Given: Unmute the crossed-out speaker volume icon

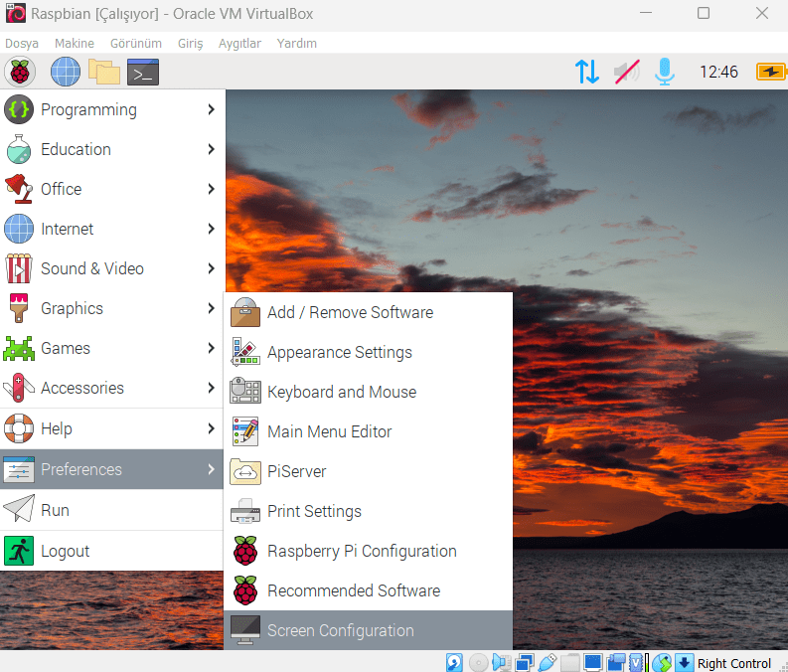Looking at the screenshot, I should pyautogui.click(x=626, y=72).
